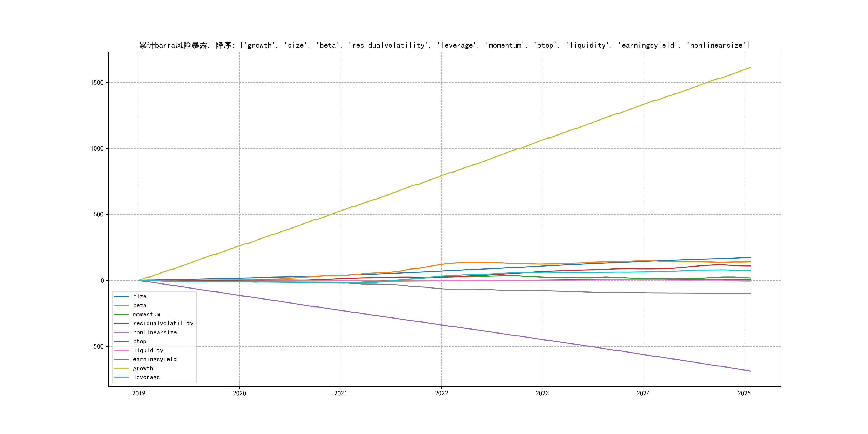Click the gray earningsyield legend swatch
Viewport: 868px width, 434px height.
[x=121, y=359]
